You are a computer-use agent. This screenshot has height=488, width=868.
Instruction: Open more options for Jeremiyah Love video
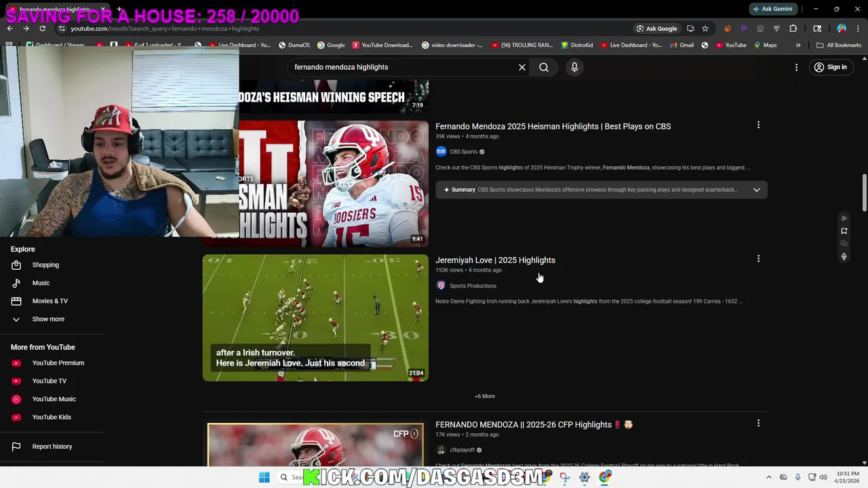coord(758,258)
